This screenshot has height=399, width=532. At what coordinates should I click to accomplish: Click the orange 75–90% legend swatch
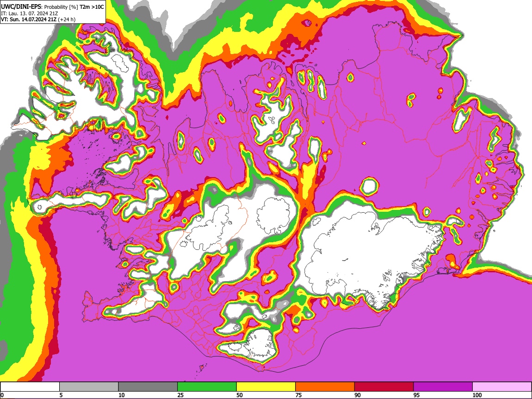click(x=325, y=387)
